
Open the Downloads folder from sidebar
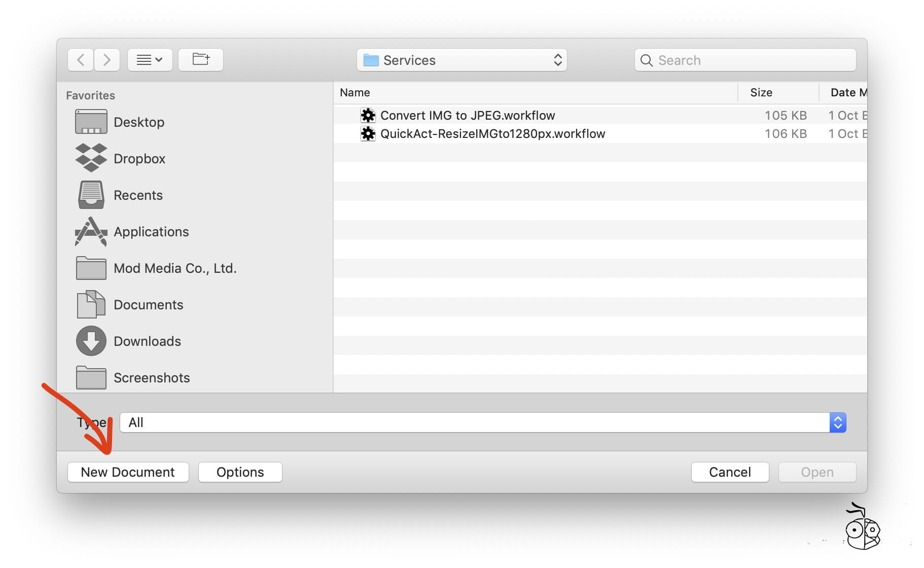147,341
